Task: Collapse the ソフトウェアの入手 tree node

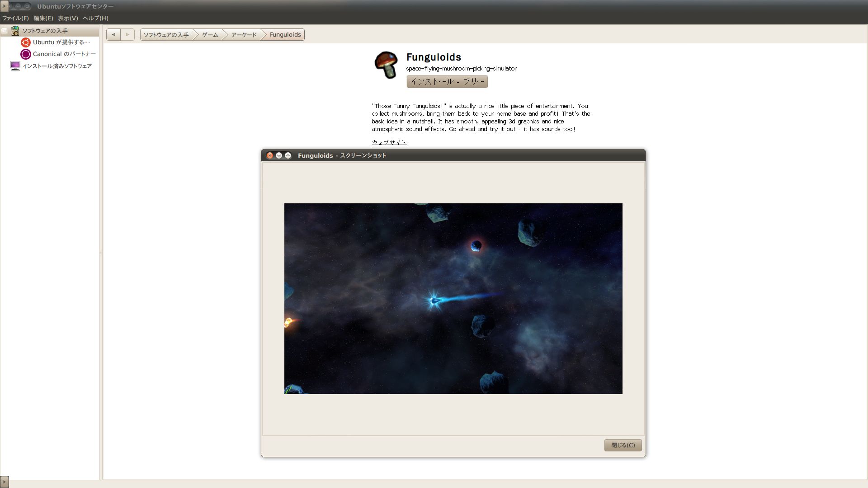Action: (5, 31)
